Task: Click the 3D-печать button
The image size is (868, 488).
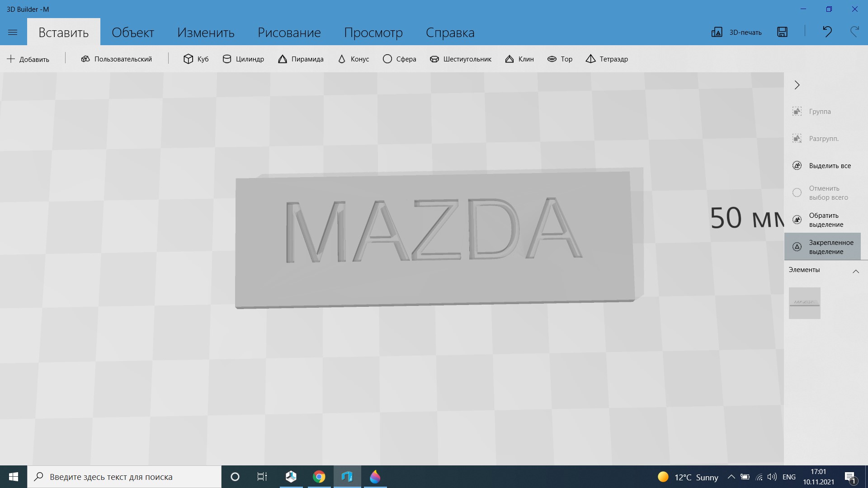Action: coord(736,32)
